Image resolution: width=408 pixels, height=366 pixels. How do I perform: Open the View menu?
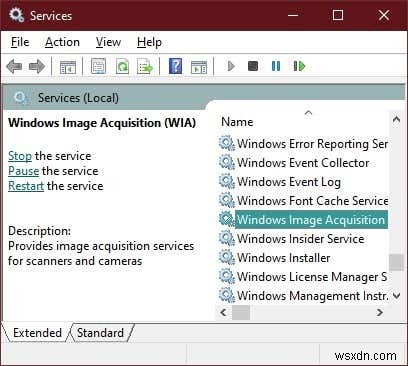108,42
